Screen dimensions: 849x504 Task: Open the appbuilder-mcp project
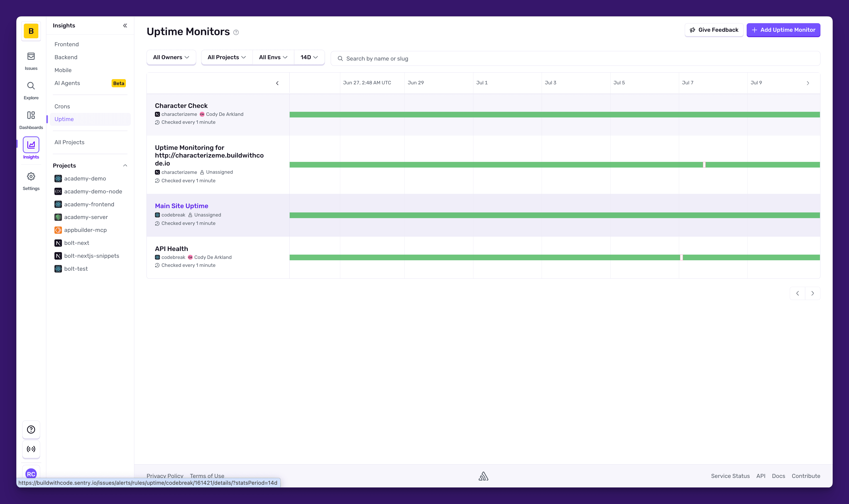[81, 230]
